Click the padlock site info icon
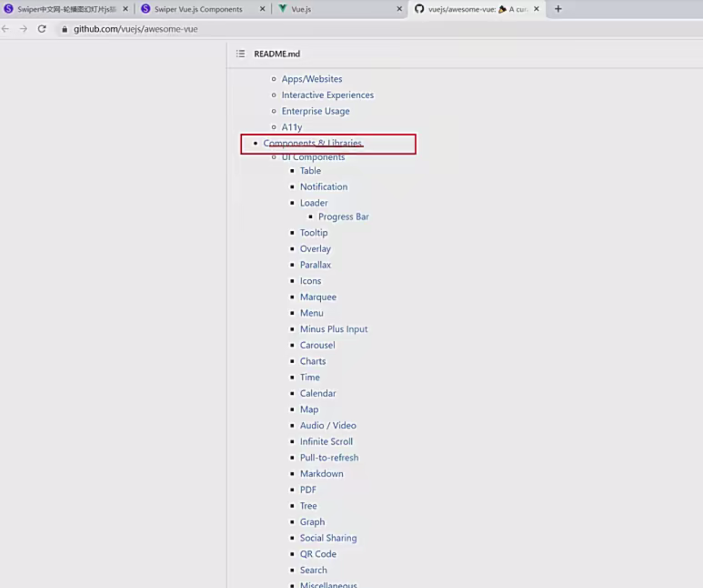This screenshot has width=703, height=588. [65, 29]
